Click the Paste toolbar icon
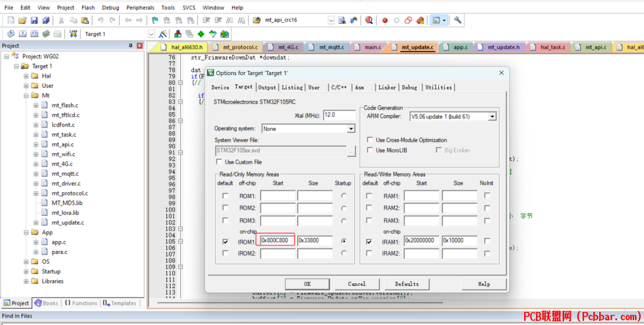The height and width of the screenshot is (325, 644). tap(85, 20)
